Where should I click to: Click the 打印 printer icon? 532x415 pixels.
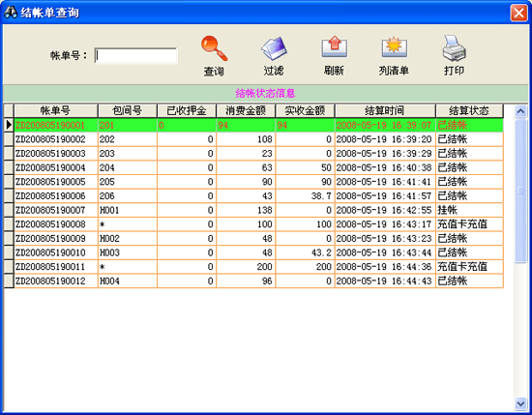coord(454,47)
